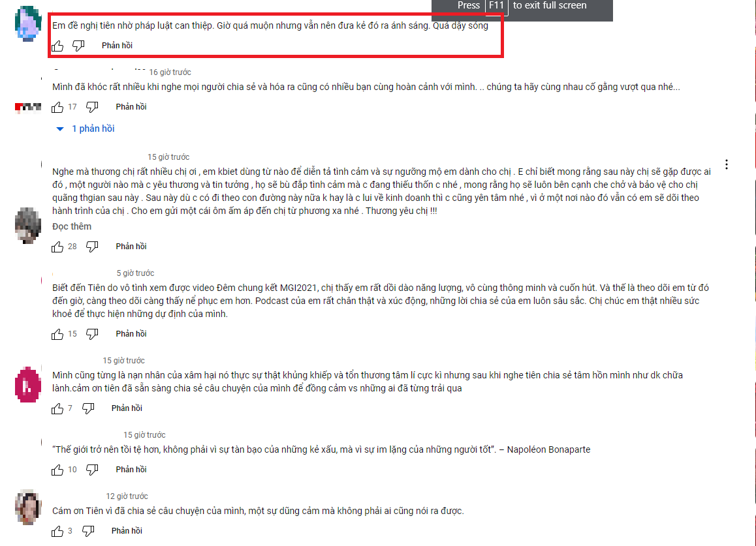Dislike the comment with 17 likes
Screen dimensions: 756x546
click(92, 107)
